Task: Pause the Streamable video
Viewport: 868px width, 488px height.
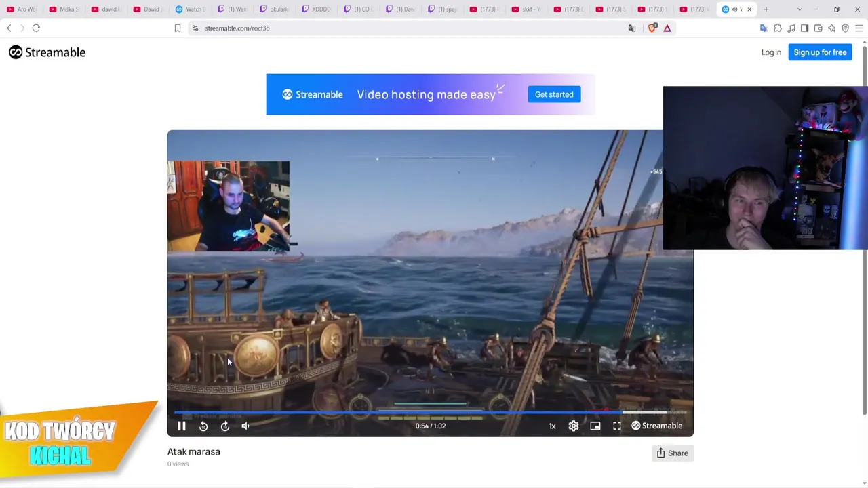Action: [182, 426]
